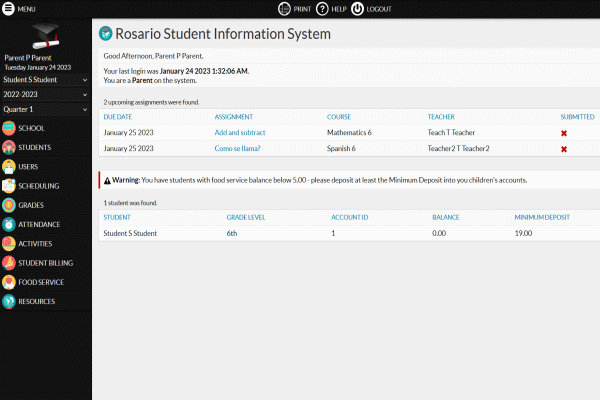
Task: Open Help from the top bar
Action: 329,8
